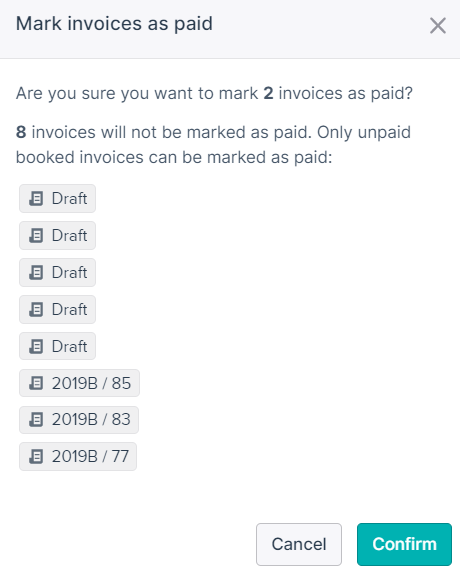Select the third Draft invoice label
Viewport: 460px width, 578px height.
pos(58,273)
